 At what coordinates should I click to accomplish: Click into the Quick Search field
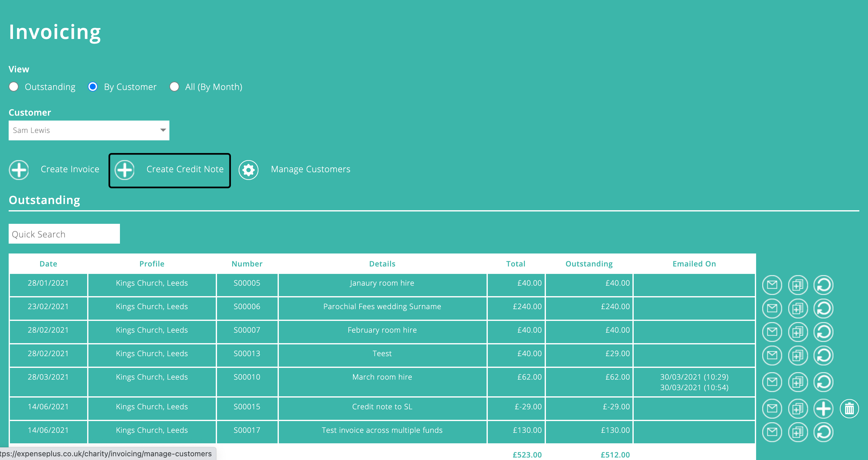[x=64, y=234]
